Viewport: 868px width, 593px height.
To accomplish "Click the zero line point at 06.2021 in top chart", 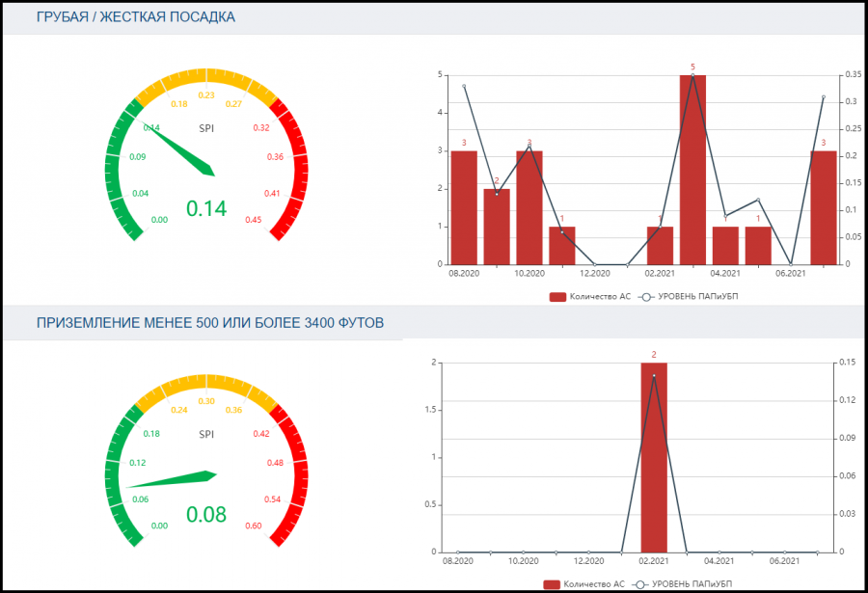I will click(x=791, y=263).
